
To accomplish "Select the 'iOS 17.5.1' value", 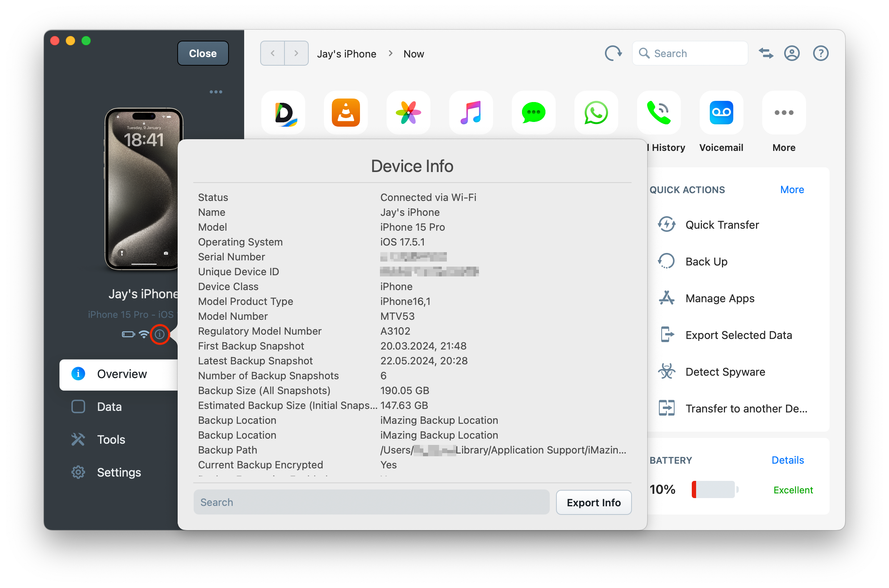I will tap(403, 242).
